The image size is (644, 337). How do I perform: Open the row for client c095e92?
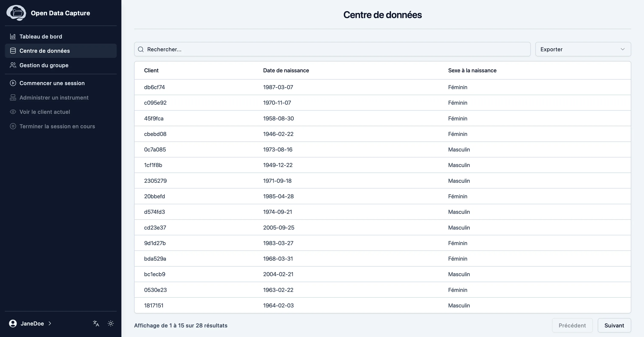point(382,103)
